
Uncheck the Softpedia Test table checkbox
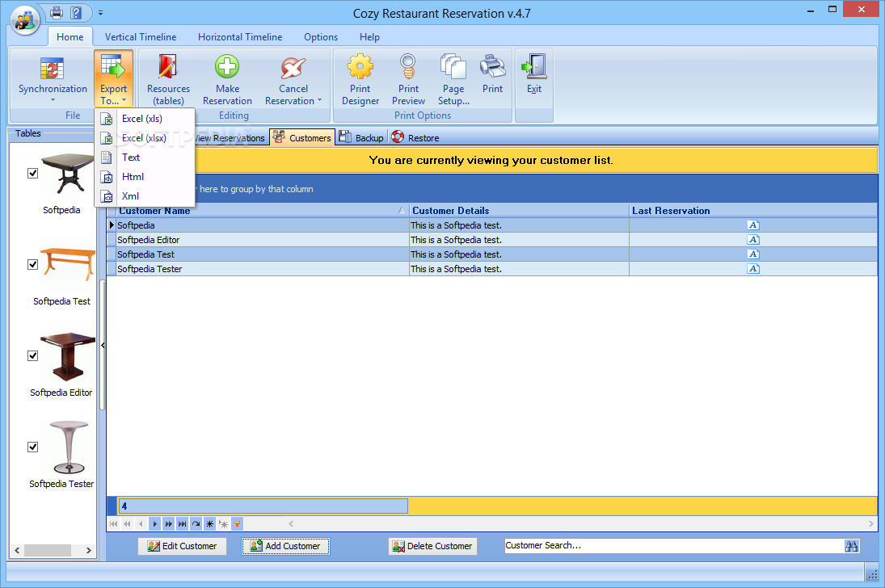(x=33, y=265)
